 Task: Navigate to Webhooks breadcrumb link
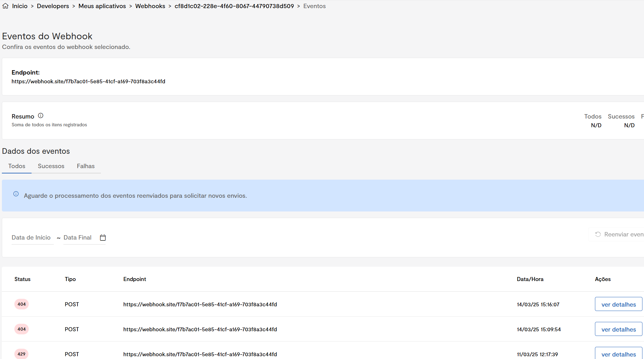150,6
